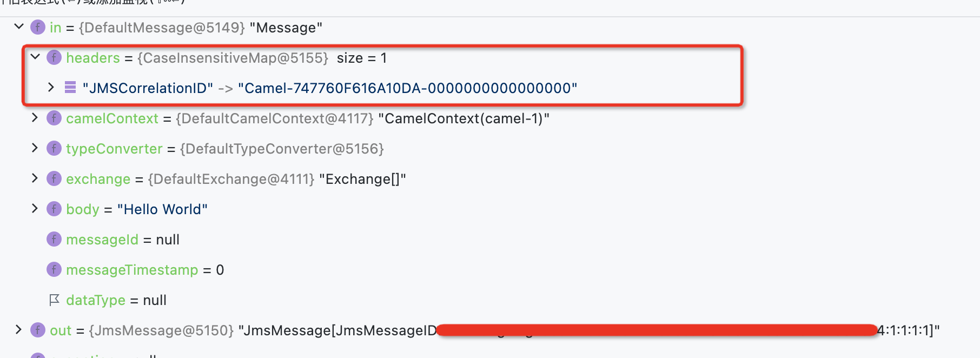Collapse the headers CaseInsensitiveMap node
This screenshot has height=358, width=980.
coord(35,56)
